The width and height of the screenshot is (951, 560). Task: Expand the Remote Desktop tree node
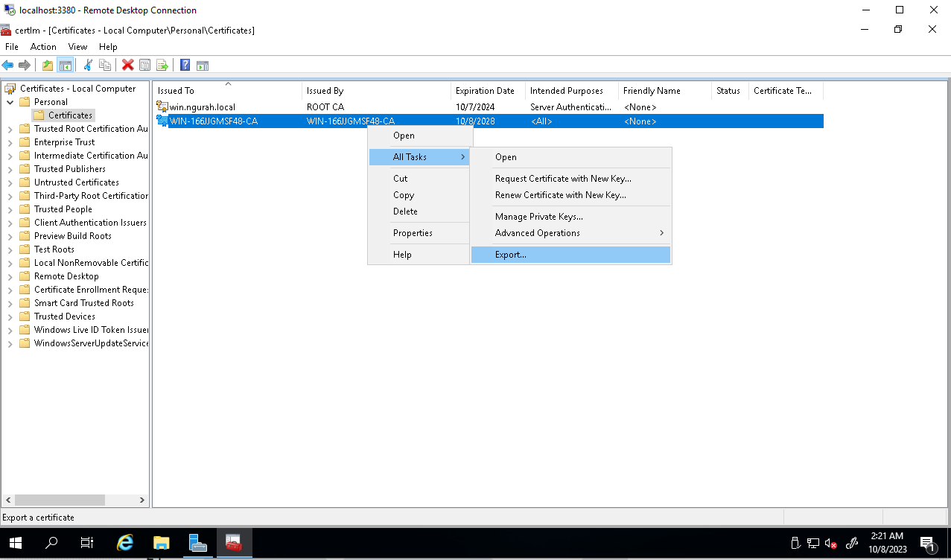pos(10,276)
